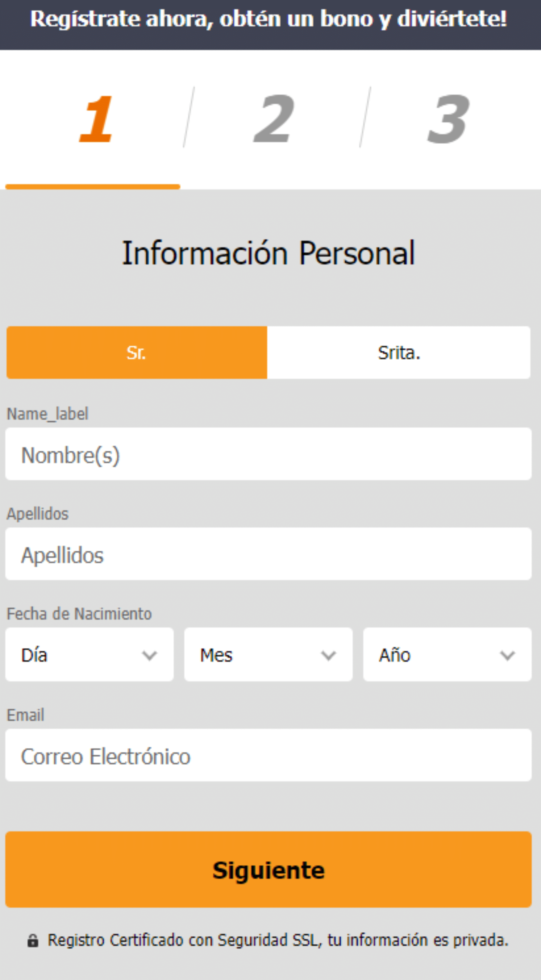The height and width of the screenshot is (980, 541).
Task: Go to step 2 tab
Action: point(274,119)
